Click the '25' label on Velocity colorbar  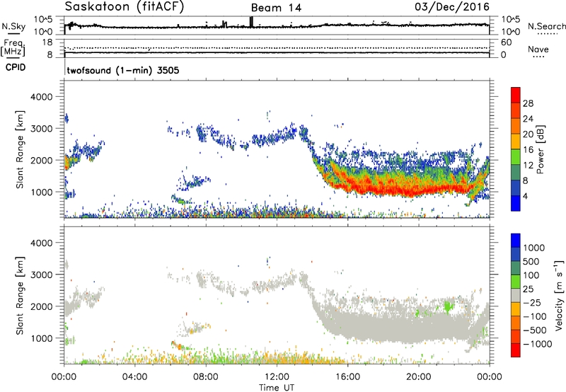[x=528, y=289]
